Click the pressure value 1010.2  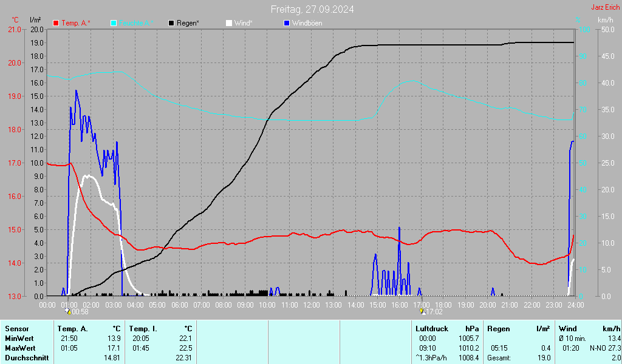click(468, 348)
